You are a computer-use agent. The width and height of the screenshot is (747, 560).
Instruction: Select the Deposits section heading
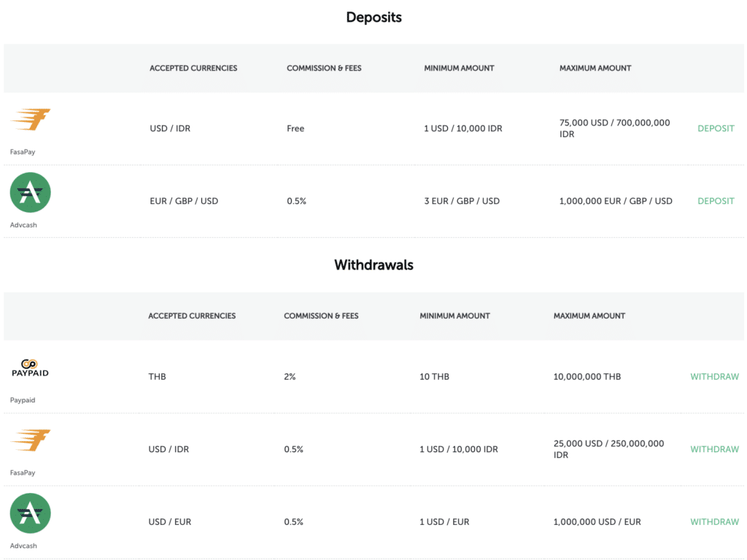point(373,17)
